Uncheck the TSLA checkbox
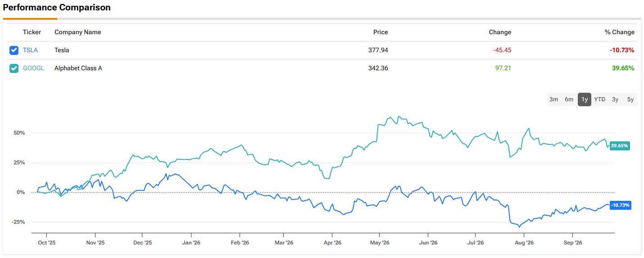 coord(14,50)
